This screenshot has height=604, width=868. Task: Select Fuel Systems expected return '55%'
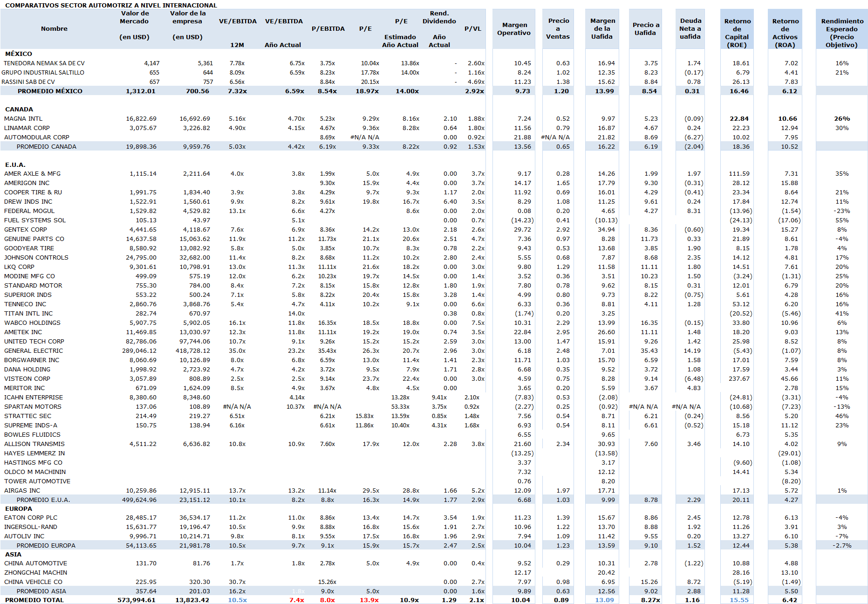[x=842, y=220]
